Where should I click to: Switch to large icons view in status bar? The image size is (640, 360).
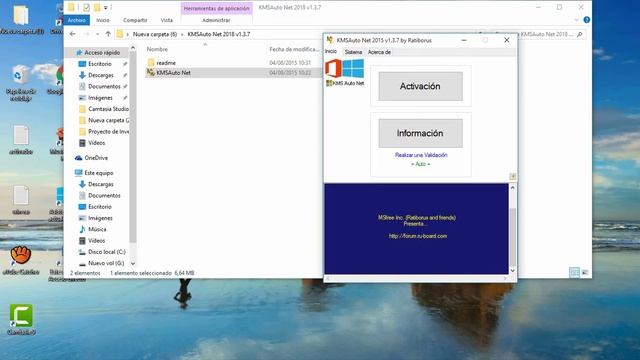click(585, 273)
